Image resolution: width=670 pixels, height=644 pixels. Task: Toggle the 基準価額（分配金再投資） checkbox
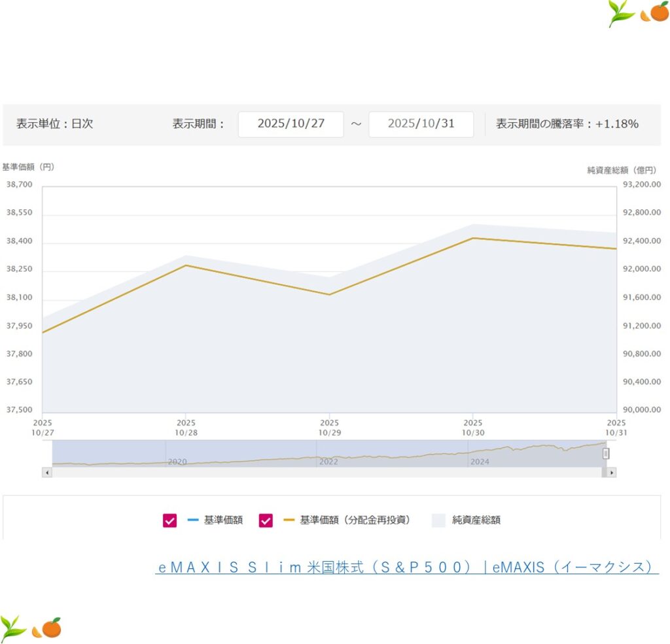(266, 520)
